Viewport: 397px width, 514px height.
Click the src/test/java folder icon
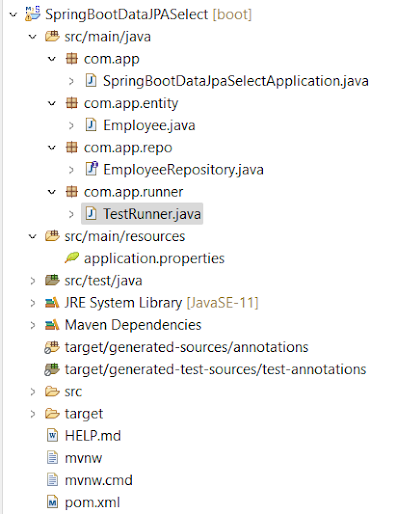52,280
